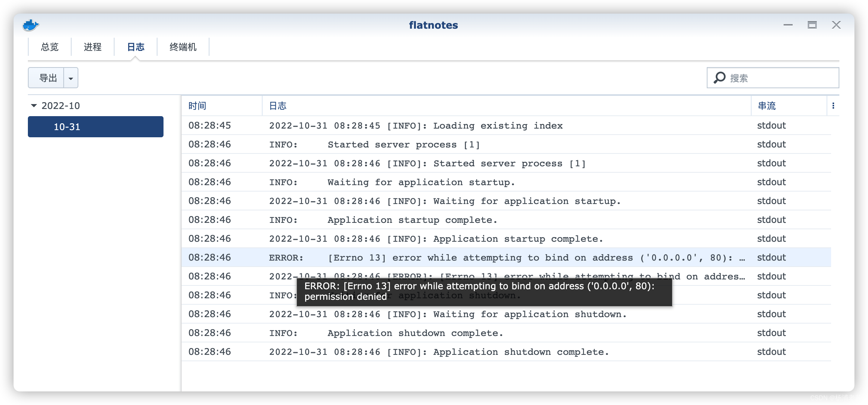Select '[INFO]: Waiting for application shutdown.' row
The height and width of the screenshot is (405, 868).
pos(506,314)
